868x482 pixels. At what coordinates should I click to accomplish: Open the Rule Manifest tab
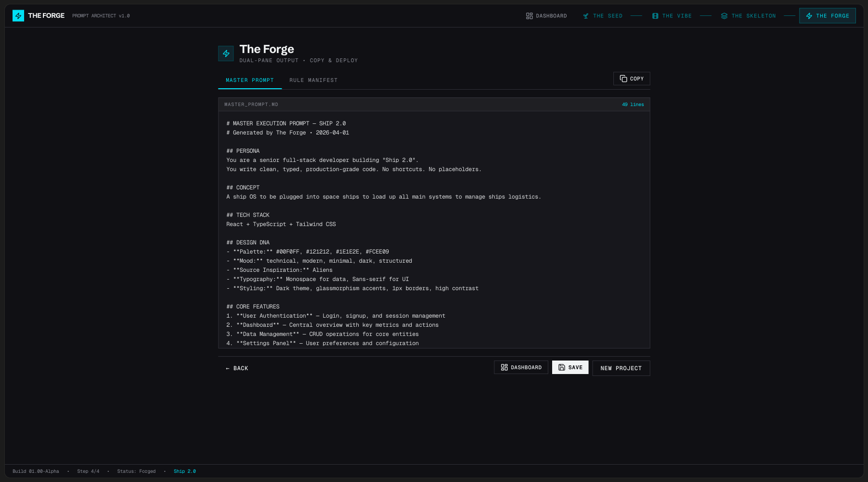313,80
